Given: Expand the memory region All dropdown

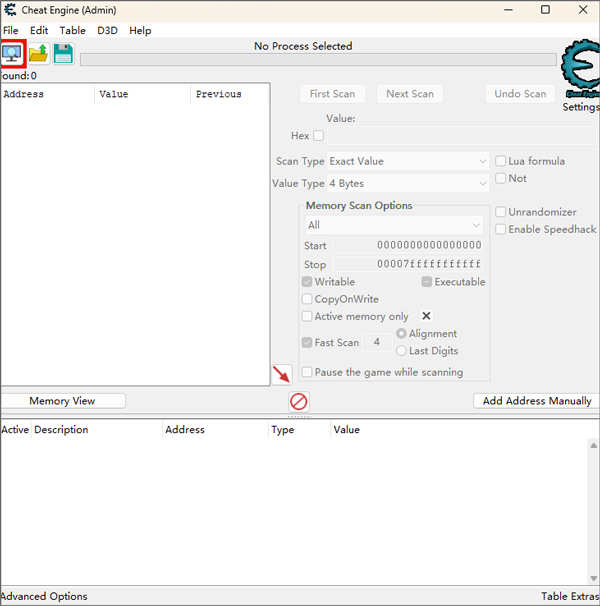Looking at the screenshot, I should 394,225.
